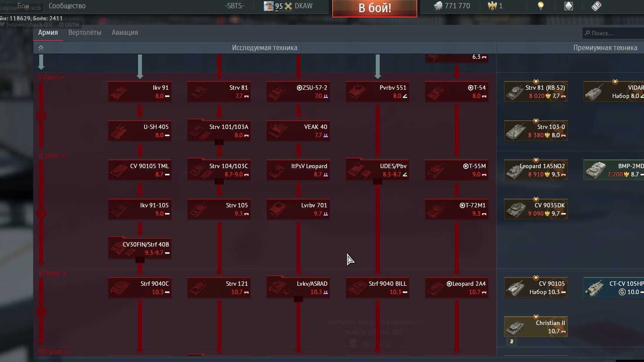Image resolution: width=644 pixels, height=362 pixels.
Task: Select the T-54 vehicle card
Action: pos(457,92)
